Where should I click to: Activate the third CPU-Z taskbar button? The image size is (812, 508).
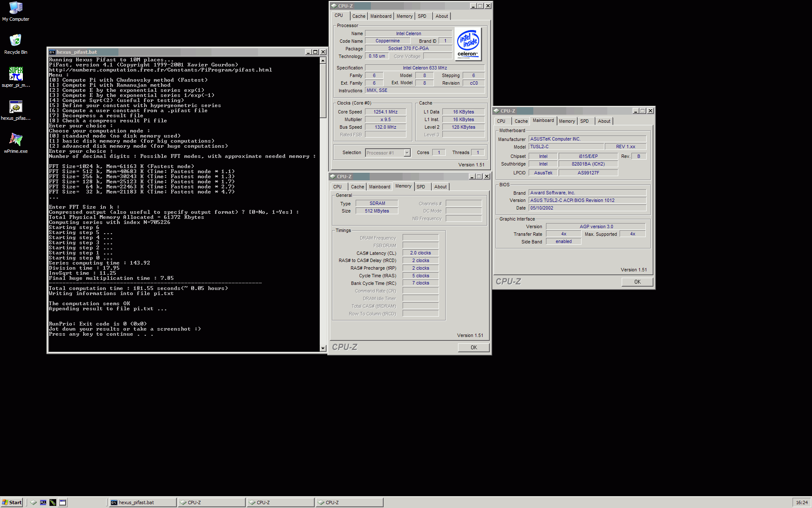coord(349,502)
